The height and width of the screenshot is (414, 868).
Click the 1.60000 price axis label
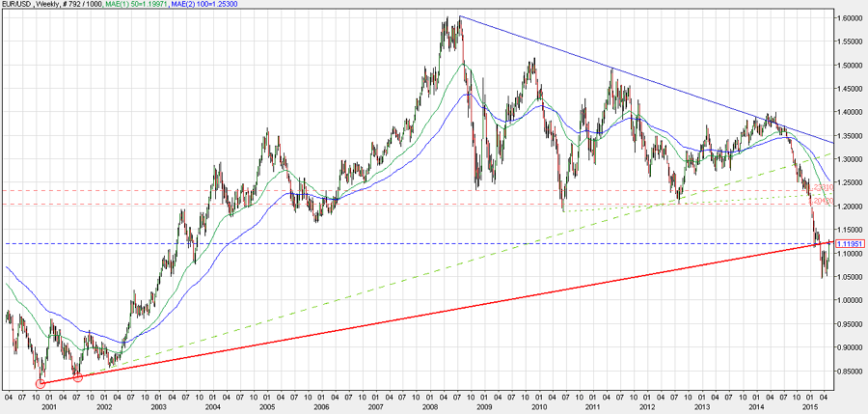(x=849, y=17)
